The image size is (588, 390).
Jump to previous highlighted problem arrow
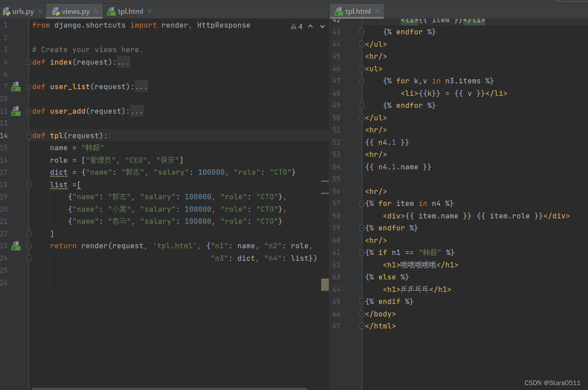[311, 27]
